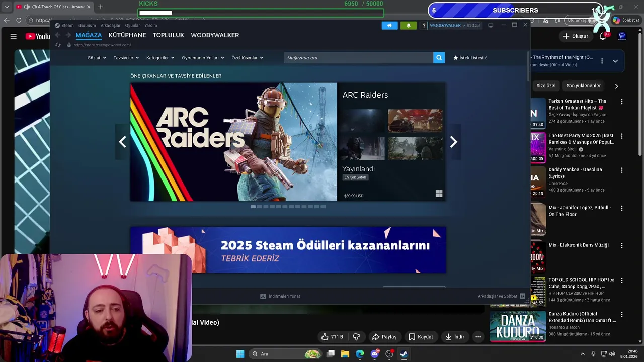The height and width of the screenshot is (362, 644).
Task: Expand the Tavsiyeler store dropdown
Action: point(126,58)
